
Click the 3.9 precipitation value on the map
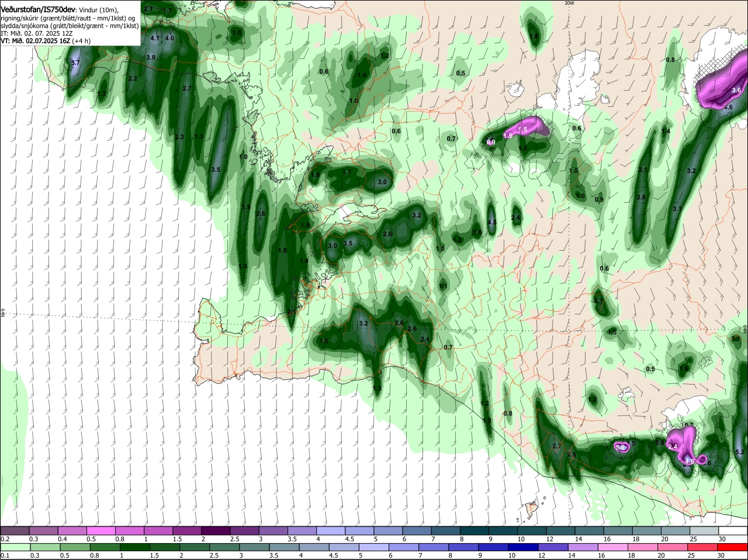tap(150, 57)
